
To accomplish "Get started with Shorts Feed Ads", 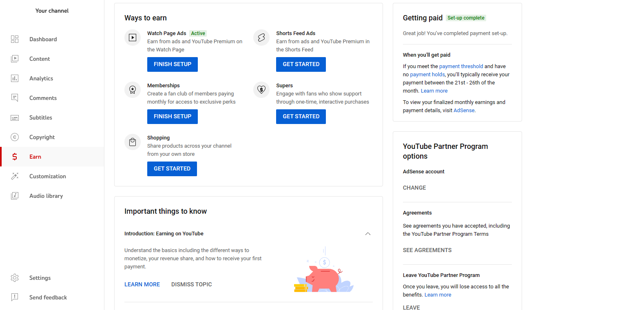I will click(x=301, y=64).
